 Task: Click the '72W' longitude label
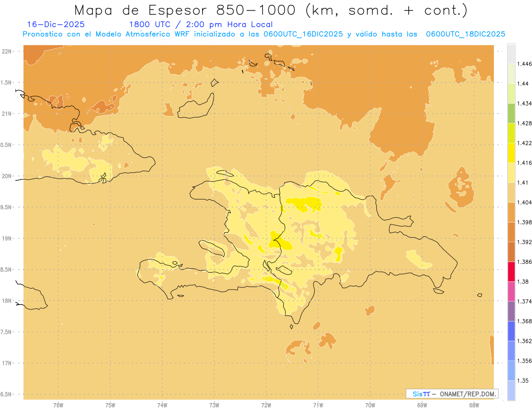[266, 405]
